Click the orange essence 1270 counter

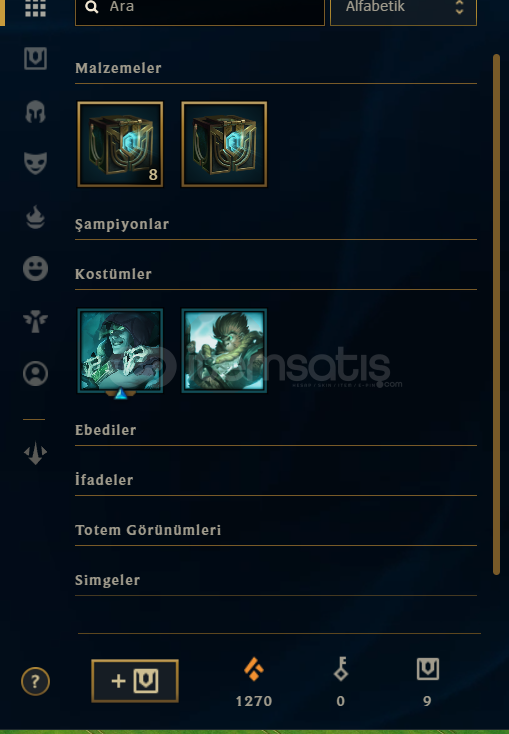coord(254,682)
